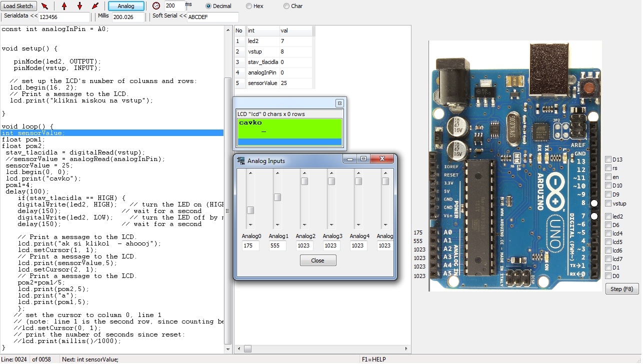This screenshot has height=364, width=643.
Task: Click the Serialdata input field
Action: (64, 17)
